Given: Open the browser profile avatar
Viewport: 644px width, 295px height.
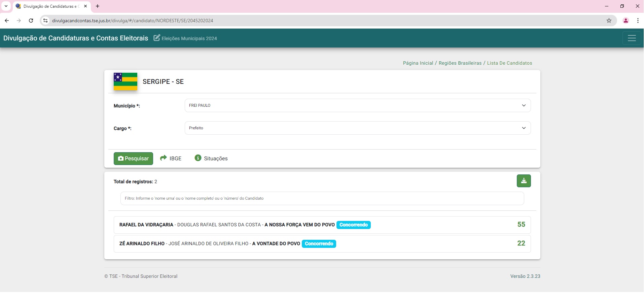Looking at the screenshot, I should point(626,21).
